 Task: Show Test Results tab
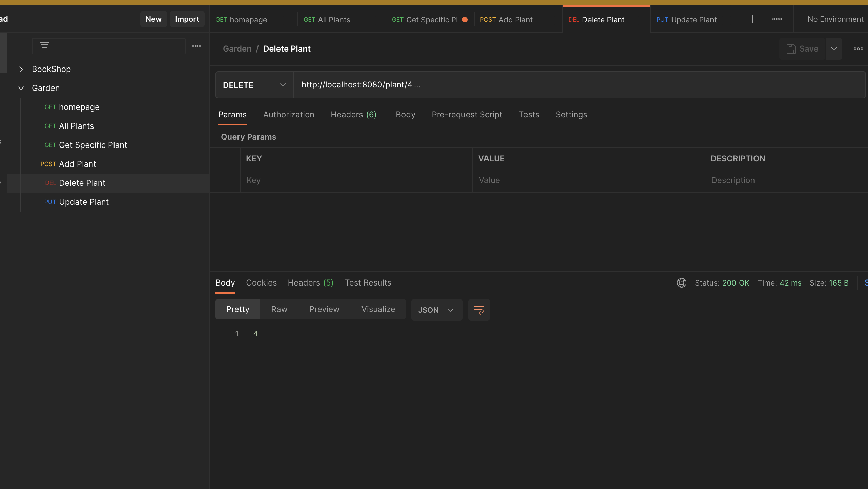[368, 283]
